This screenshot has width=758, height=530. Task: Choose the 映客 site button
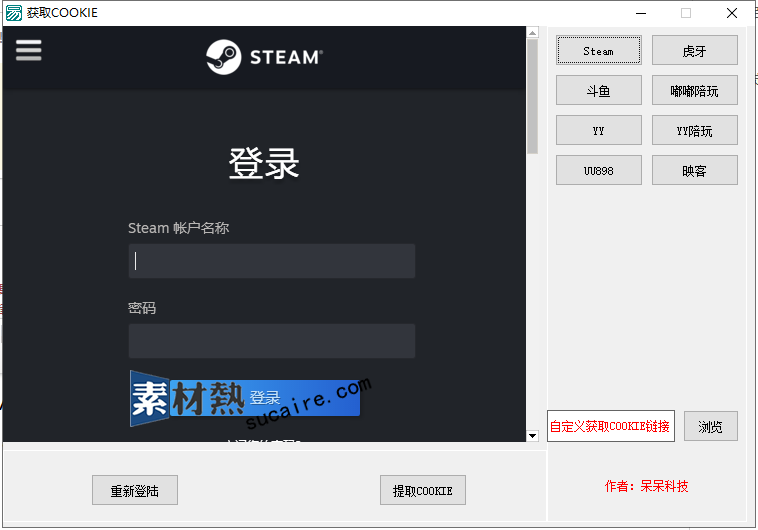point(695,170)
